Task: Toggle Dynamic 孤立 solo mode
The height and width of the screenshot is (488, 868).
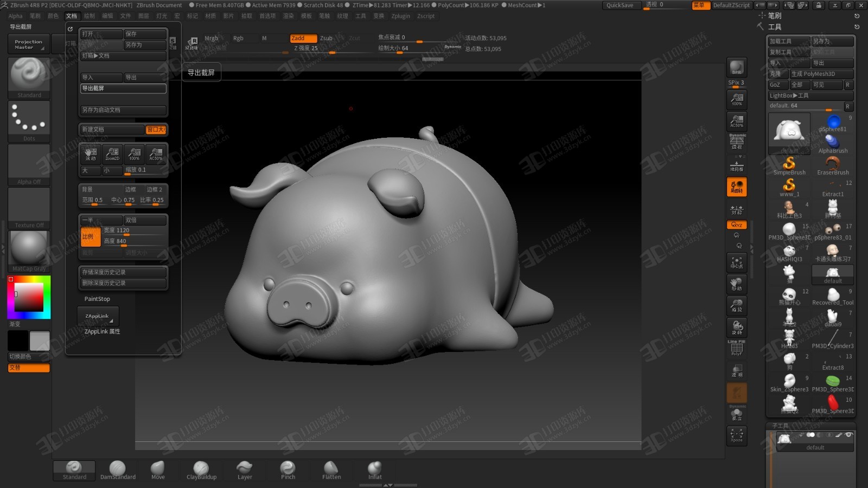Action: click(737, 414)
